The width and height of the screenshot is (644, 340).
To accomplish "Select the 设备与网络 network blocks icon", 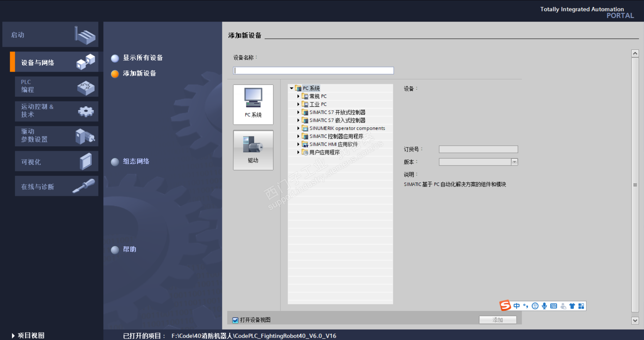I will click(86, 62).
